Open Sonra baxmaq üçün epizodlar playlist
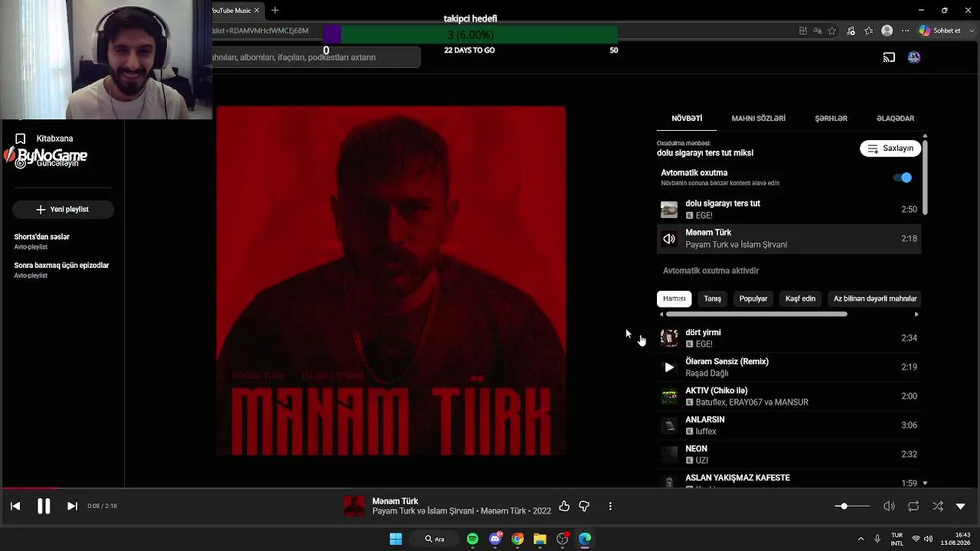The height and width of the screenshot is (551, 980). coord(61,269)
